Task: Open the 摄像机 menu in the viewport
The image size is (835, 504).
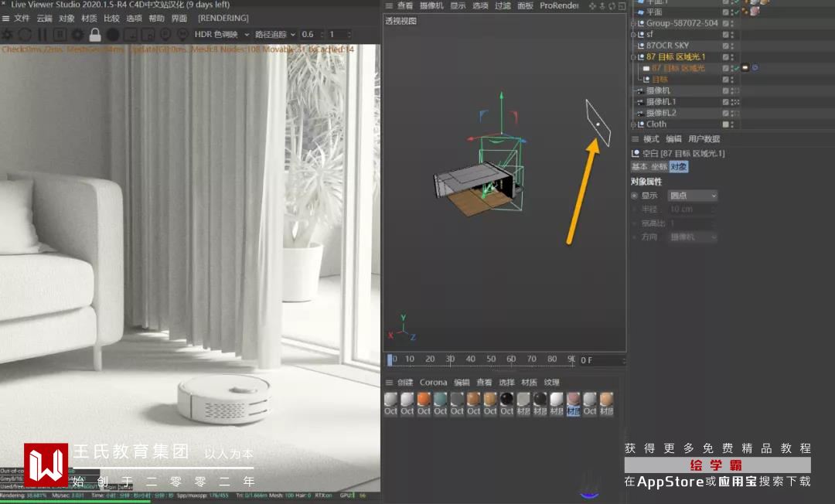Action: (x=431, y=6)
